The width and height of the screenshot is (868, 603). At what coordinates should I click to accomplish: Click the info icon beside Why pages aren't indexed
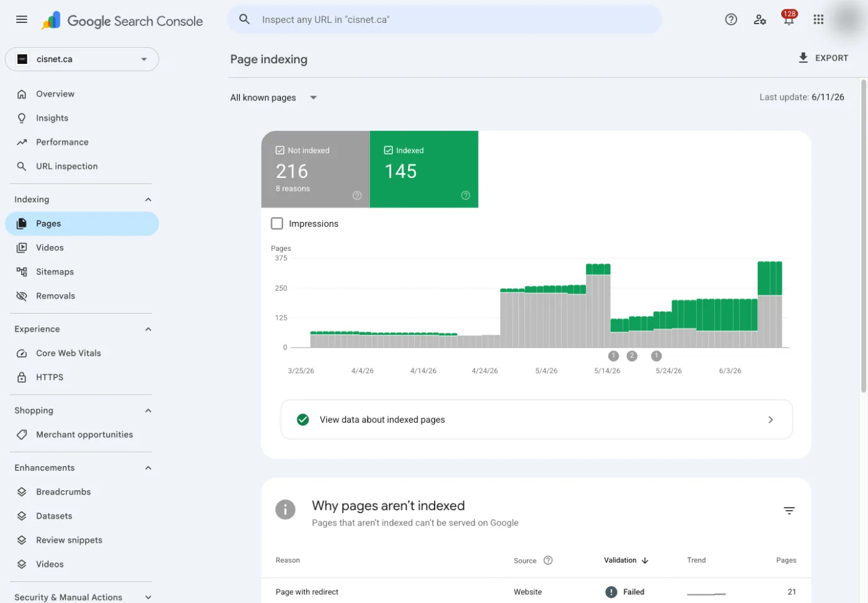click(285, 509)
